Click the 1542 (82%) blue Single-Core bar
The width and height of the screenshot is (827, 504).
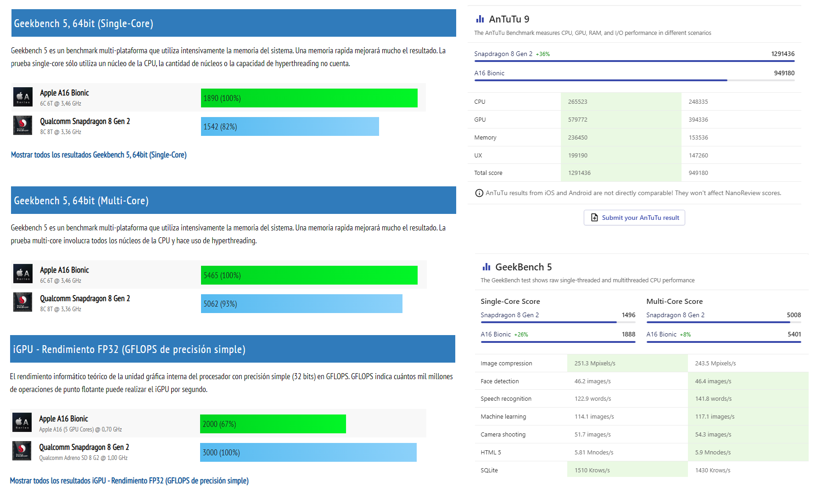tap(290, 127)
